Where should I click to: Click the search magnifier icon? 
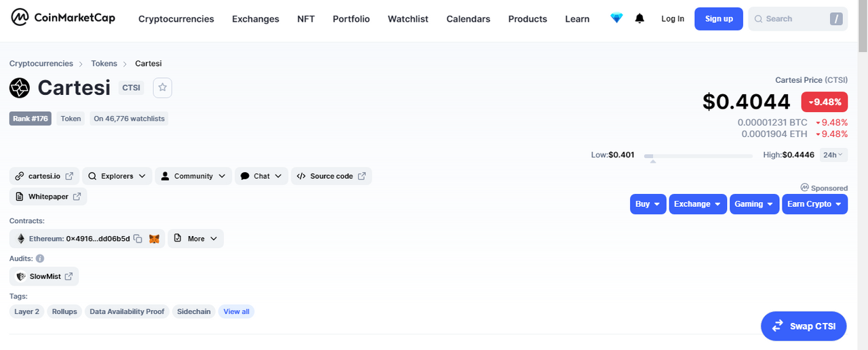coord(758,19)
